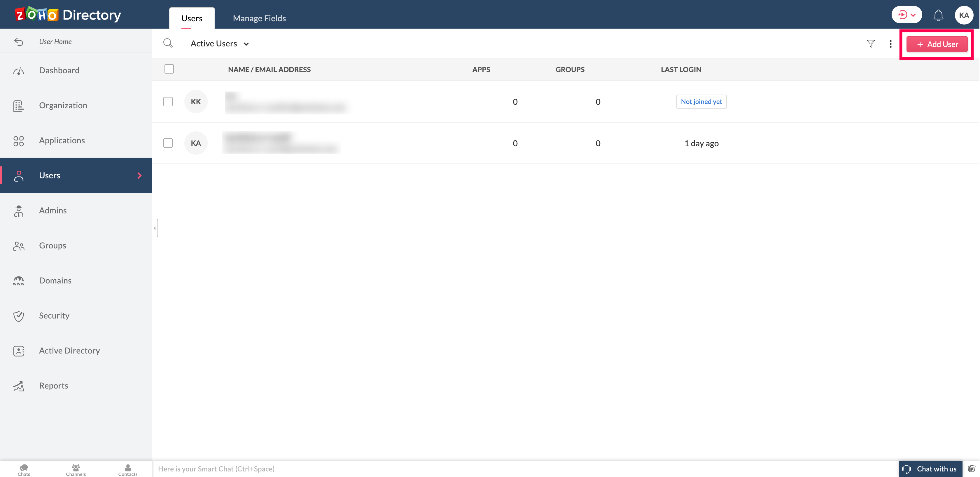Click the Reports sidebar icon

[x=19, y=385]
